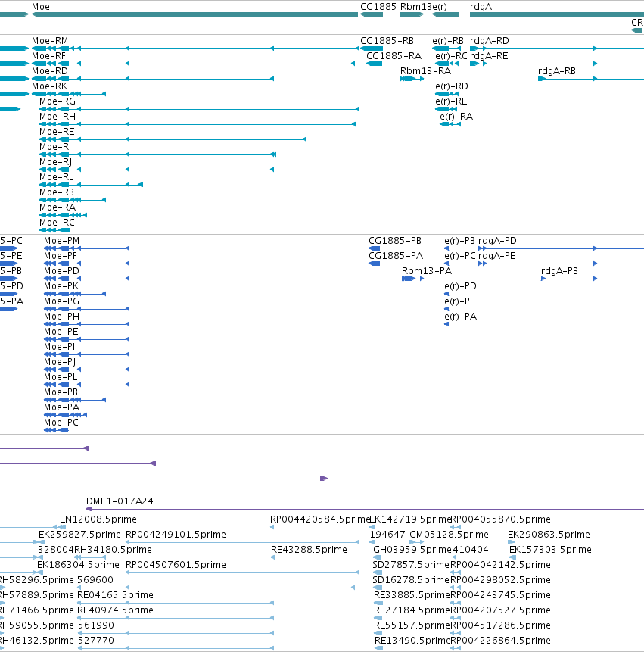Click the rdgA gene label
644x652 pixels.
click(481, 7)
